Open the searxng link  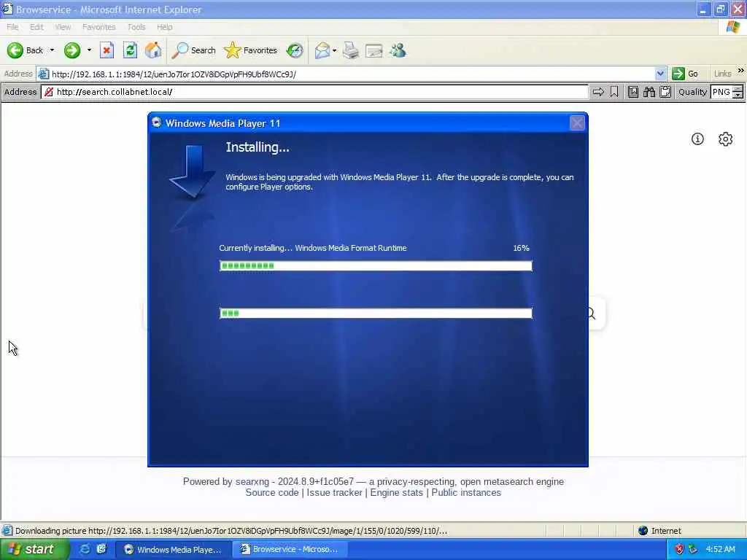252,481
